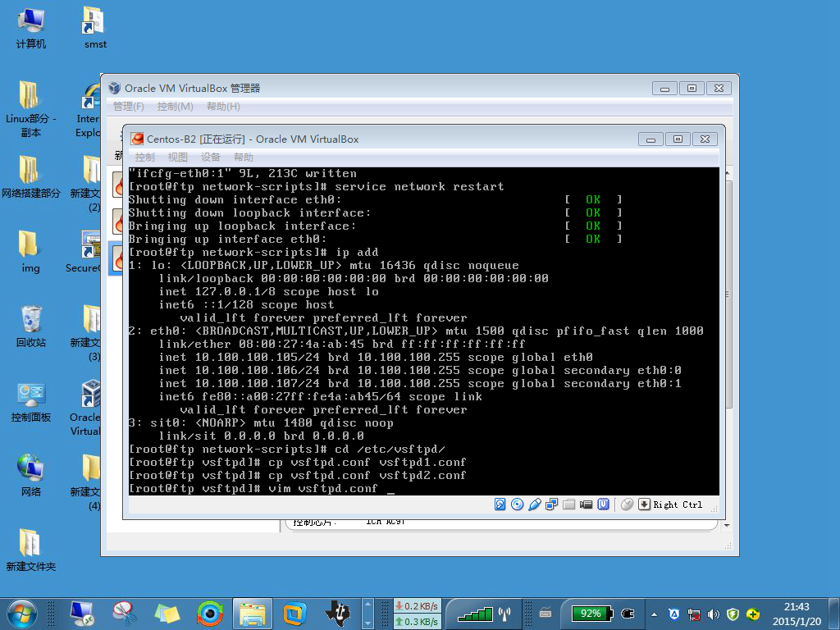Open 控制(M) menu in VirtualBox manager
Image resolution: width=840 pixels, height=630 pixels.
click(x=176, y=106)
